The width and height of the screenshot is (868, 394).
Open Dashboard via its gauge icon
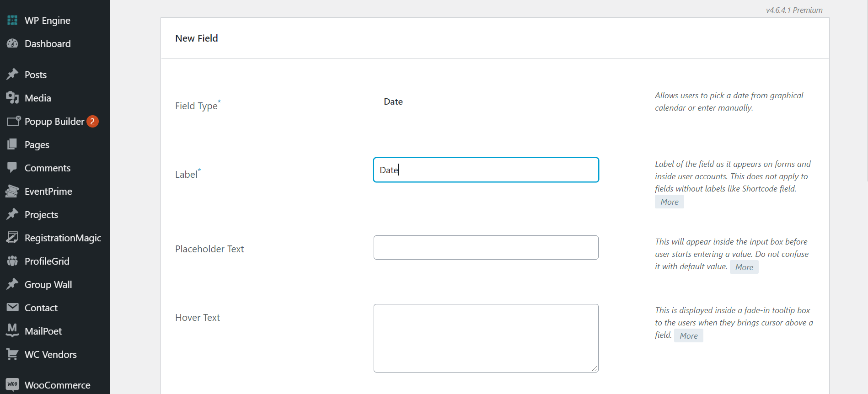point(12,44)
